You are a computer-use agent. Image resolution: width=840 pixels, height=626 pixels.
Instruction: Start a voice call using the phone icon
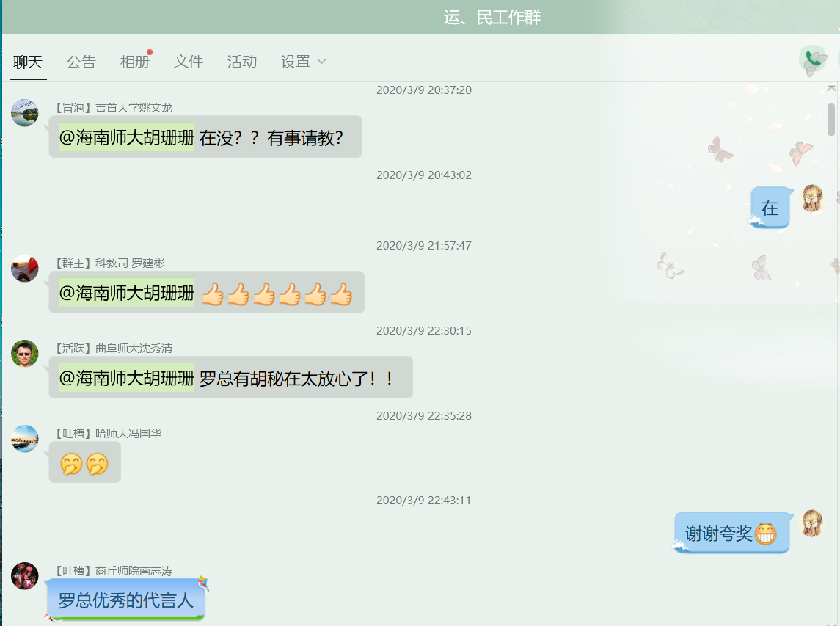point(813,58)
